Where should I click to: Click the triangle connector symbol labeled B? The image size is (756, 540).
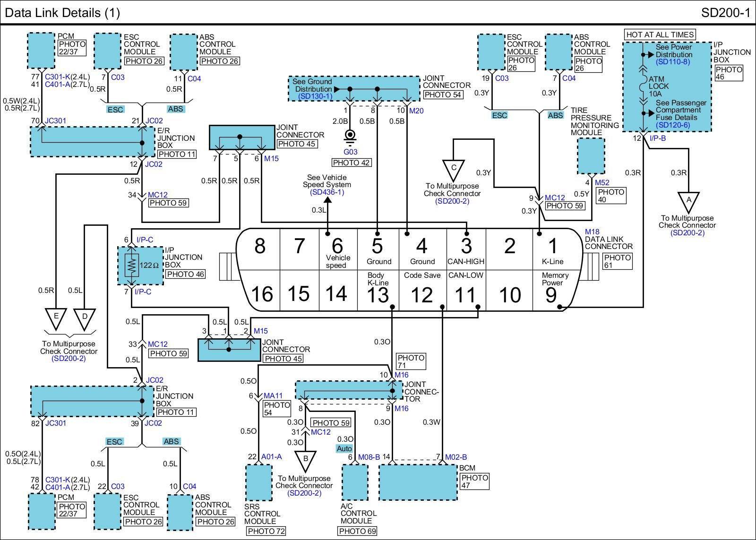click(x=306, y=460)
